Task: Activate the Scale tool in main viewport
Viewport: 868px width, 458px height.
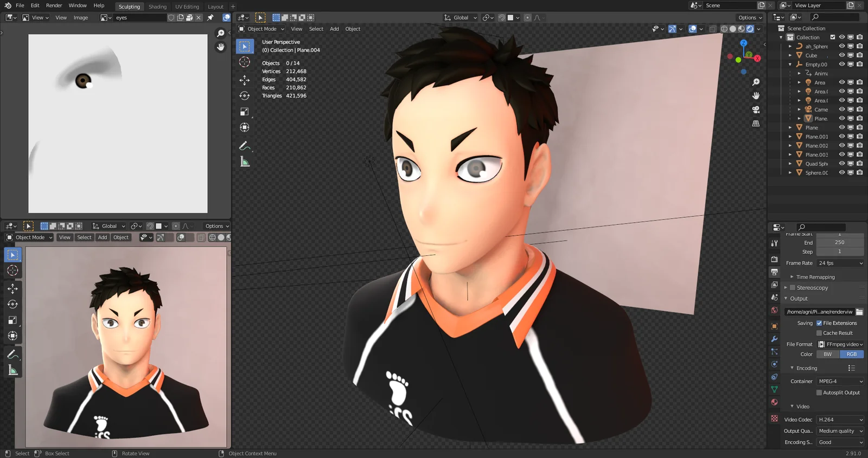Action: point(245,112)
